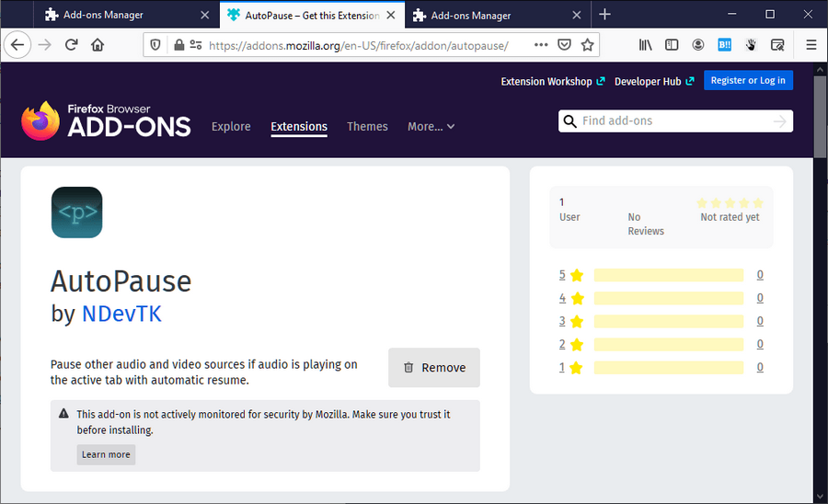828x504 pixels.
Task: Click the Remove extension button
Action: [434, 368]
